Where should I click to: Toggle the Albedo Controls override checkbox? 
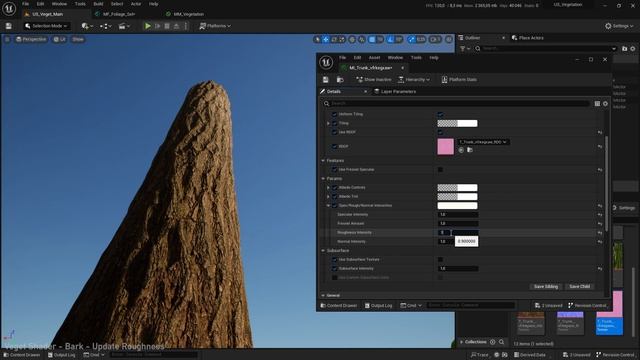tap(335, 188)
